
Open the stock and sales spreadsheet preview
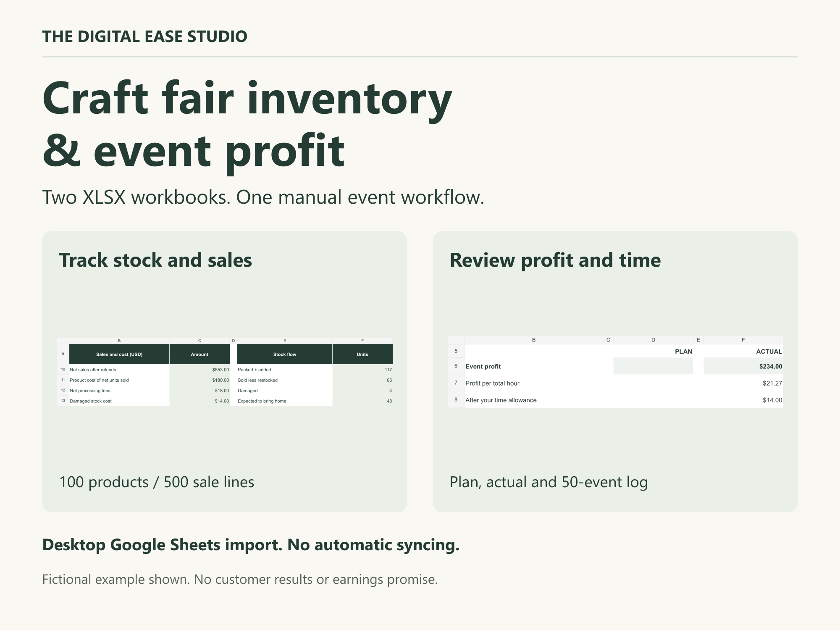pyautogui.click(x=225, y=372)
